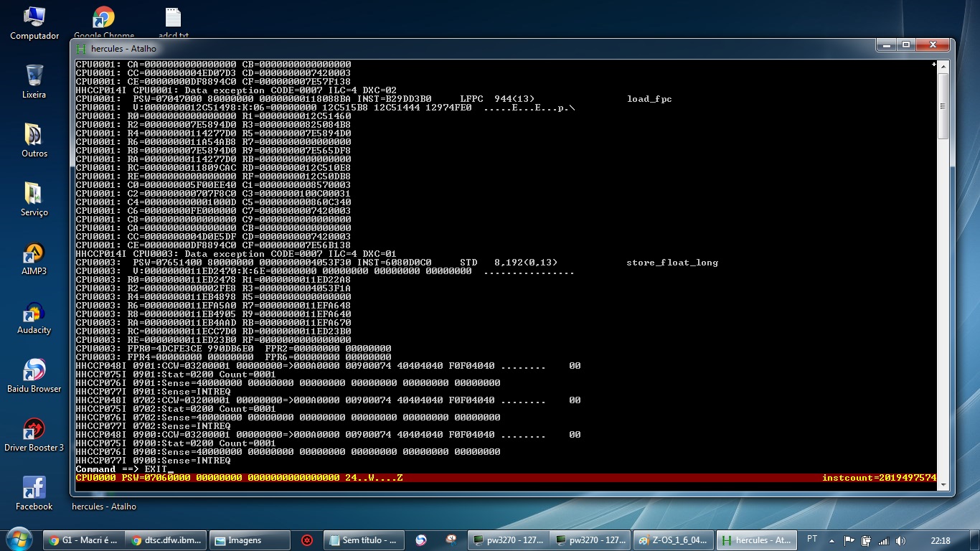The height and width of the screenshot is (551, 980).
Task: Switch to 'Z-OS_1_6_04...' taskbar button
Action: (x=674, y=540)
